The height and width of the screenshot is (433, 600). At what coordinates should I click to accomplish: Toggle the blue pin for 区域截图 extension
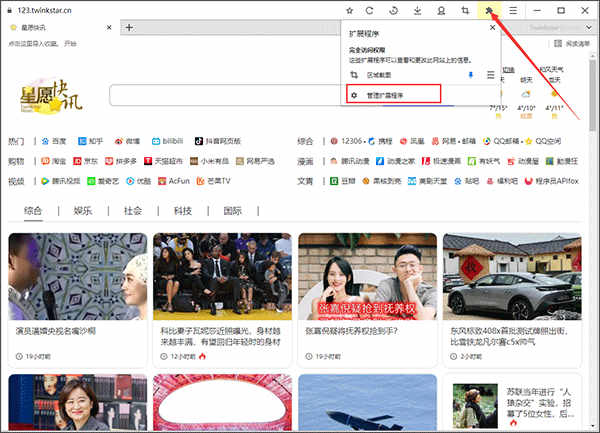click(x=471, y=75)
